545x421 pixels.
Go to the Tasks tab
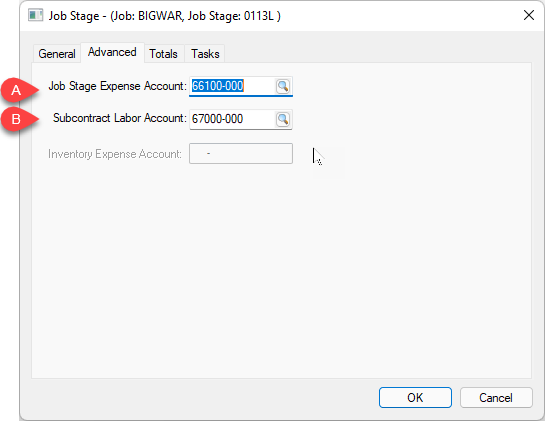coord(205,54)
